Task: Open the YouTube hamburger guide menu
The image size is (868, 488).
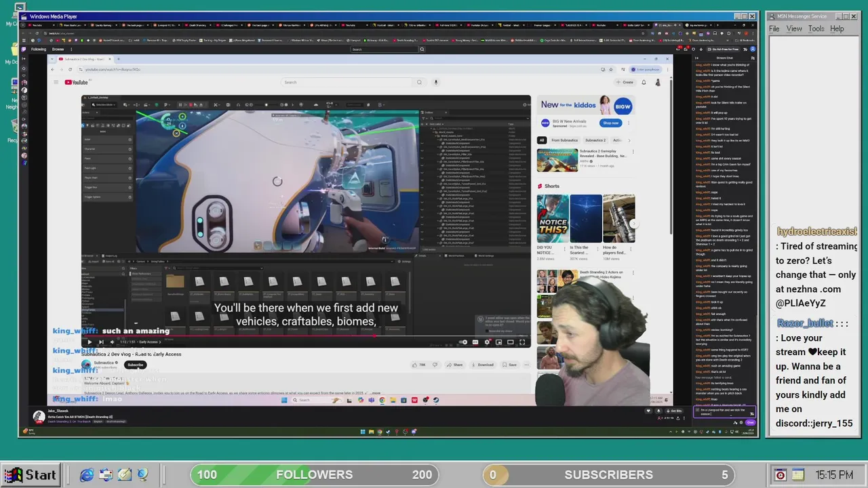Action: [x=56, y=83]
